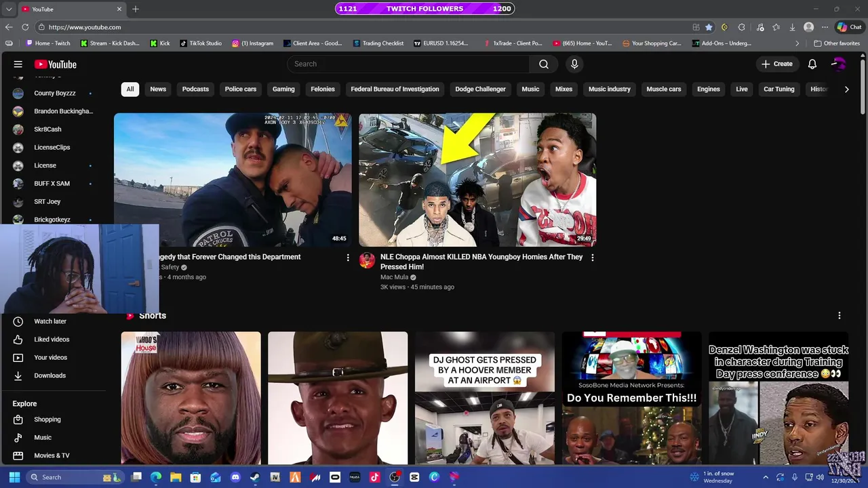
Task: Select the Federal Bureau of Investigation chip
Action: tap(395, 89)
